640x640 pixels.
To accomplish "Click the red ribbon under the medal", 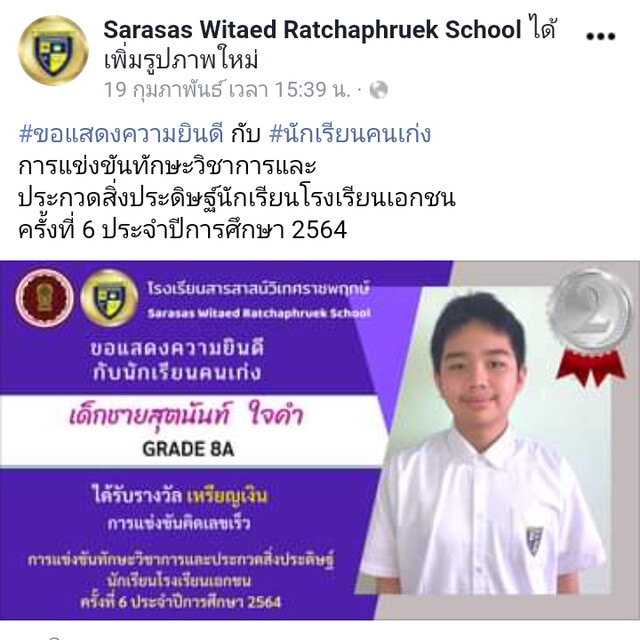I will [591, 367].
